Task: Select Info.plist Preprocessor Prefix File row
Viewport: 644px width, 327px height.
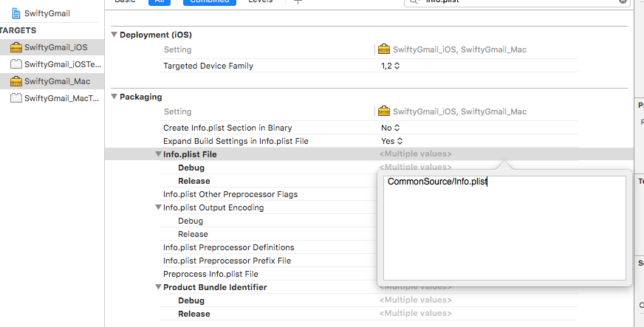Action: pos(227,261)
